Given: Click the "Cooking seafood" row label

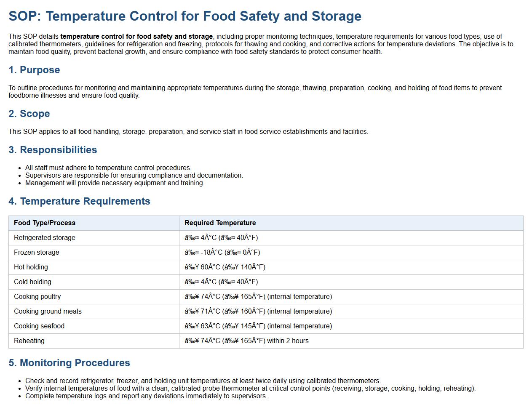Looking at the screenshot, I should (x=39, y=326).
